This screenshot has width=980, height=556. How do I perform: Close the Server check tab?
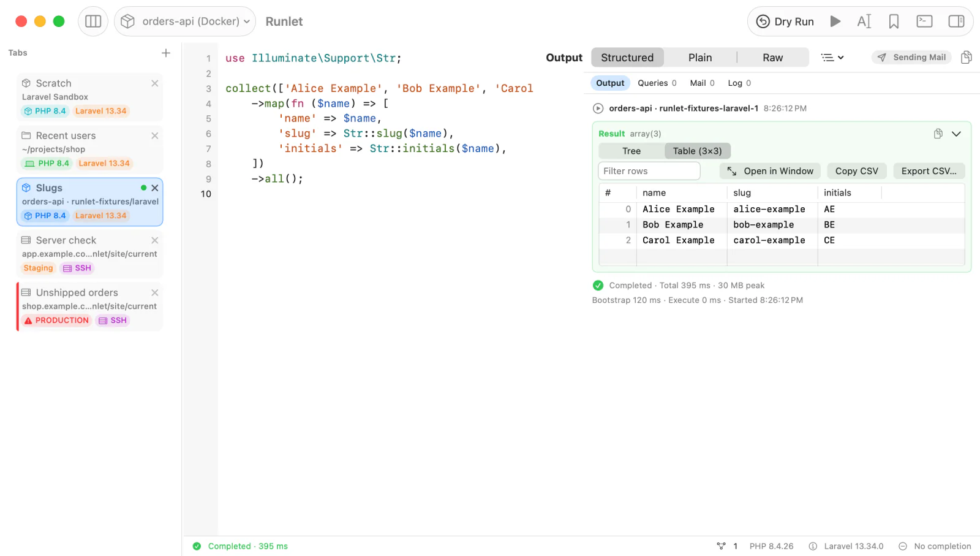click(x=155, y=240)
